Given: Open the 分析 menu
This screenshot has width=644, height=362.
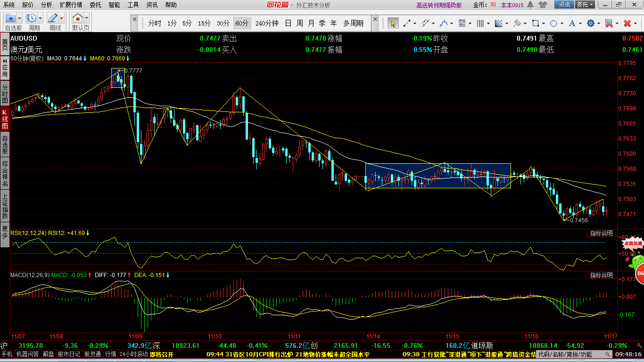Looking at the screenshot, I should coord(47,5).
